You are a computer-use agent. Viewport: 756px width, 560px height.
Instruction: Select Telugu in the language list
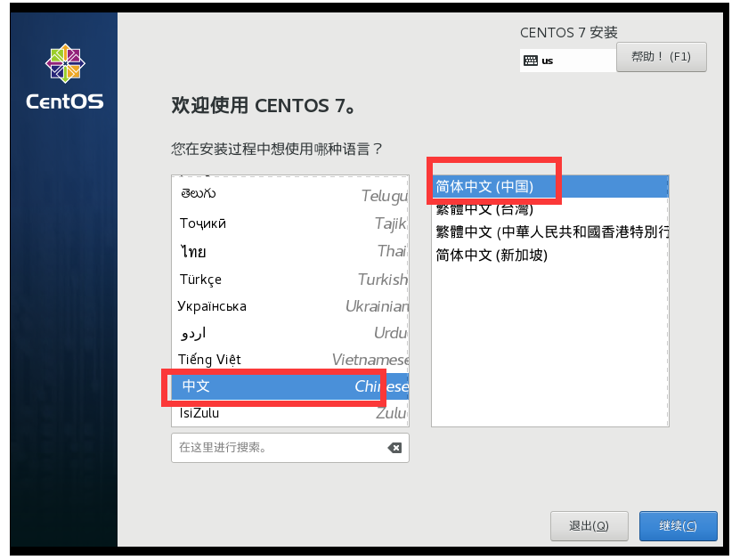[x=290, y=194]
